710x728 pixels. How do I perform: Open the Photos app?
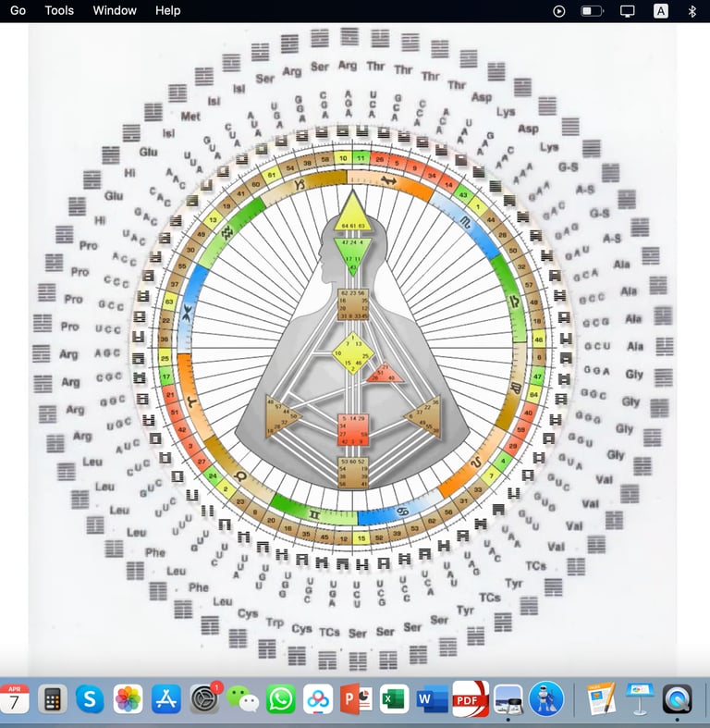[129, 698]
